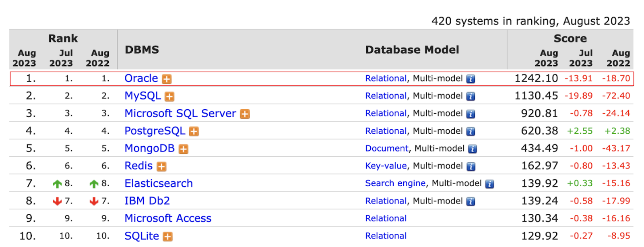644x247 pixels.
Task: Click the info icon in the Elasticsearch row
Action: pyautogui.click(x=489, y=184)
